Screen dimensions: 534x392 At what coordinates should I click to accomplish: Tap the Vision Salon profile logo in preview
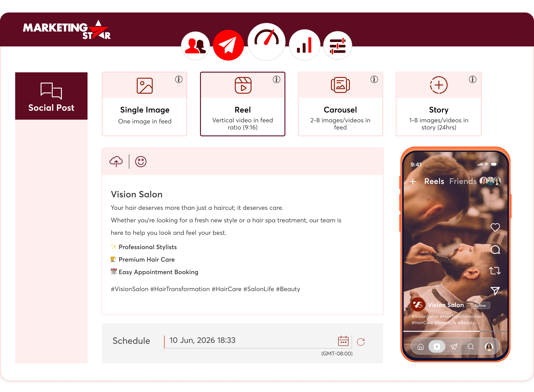pyautogui.click(x=418, y=304)
